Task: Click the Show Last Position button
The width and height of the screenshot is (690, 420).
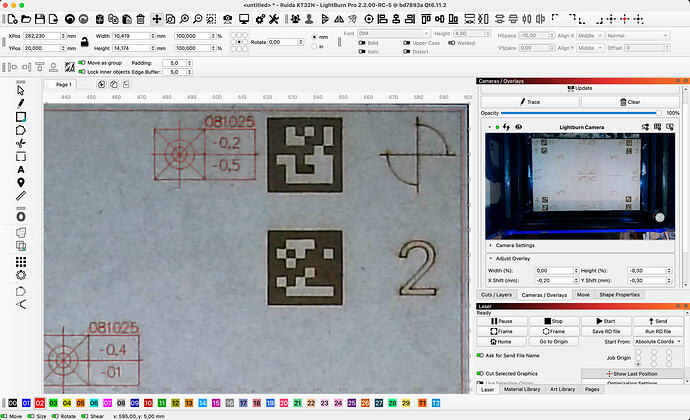Action: click(x=632, y=373)
